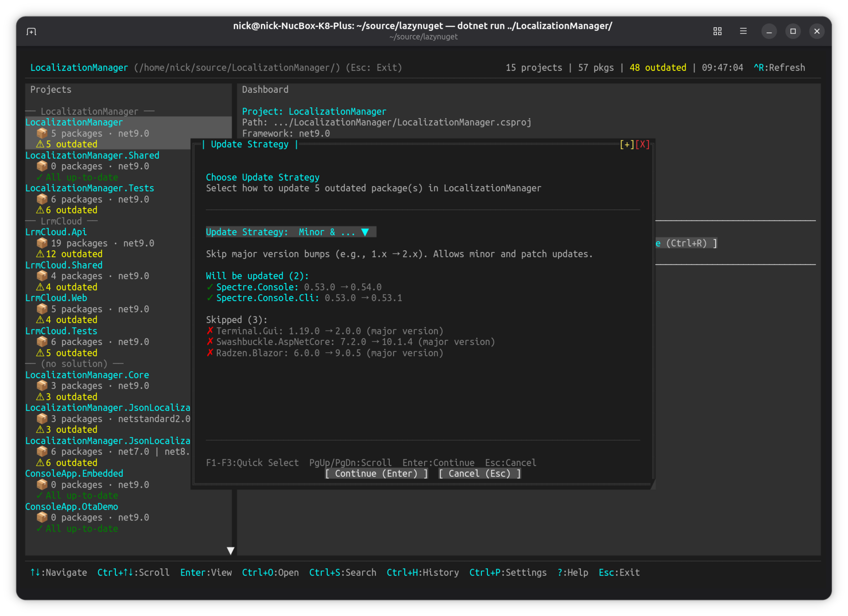
Task: Click ^R:Refresh in the top status bar
Action: click(x=779, y=68)
